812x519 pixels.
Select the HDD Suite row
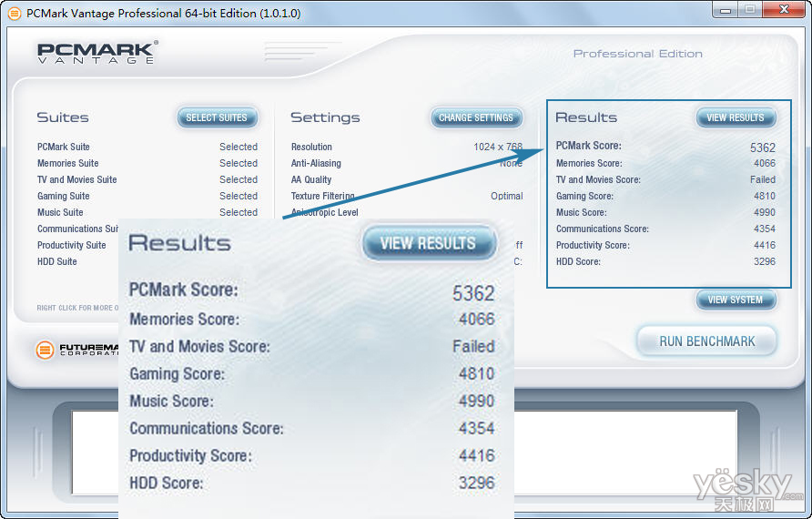click(x=57, y=261)
